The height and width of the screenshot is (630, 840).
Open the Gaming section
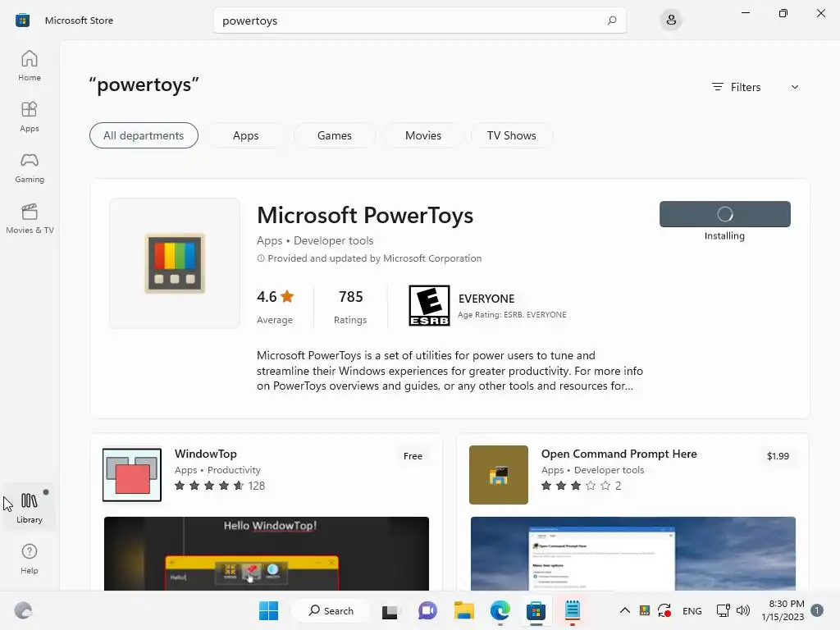[x=30, y=167]
